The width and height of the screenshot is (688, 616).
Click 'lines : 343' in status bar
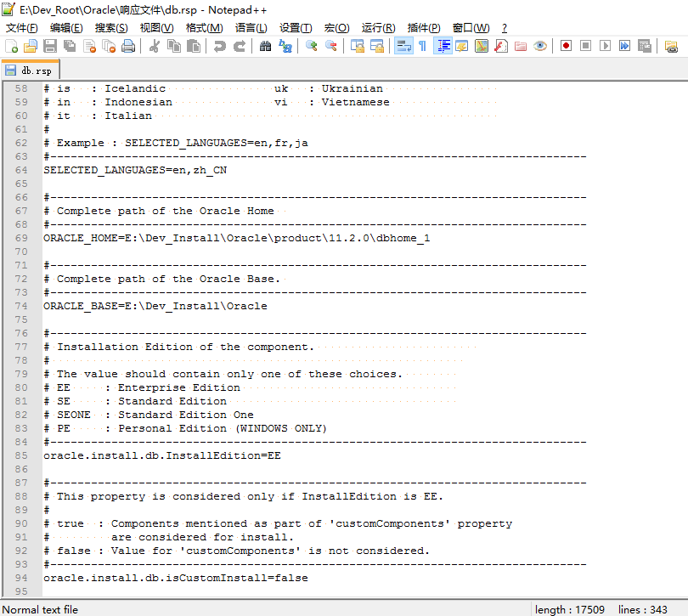[x=642, y=609]
